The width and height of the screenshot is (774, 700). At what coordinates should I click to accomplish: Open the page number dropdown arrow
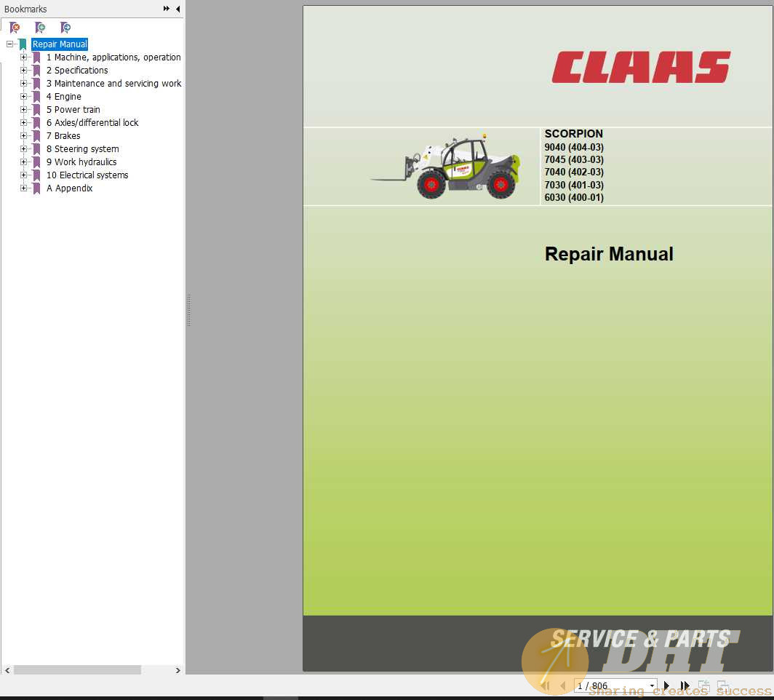click(652, 685)
